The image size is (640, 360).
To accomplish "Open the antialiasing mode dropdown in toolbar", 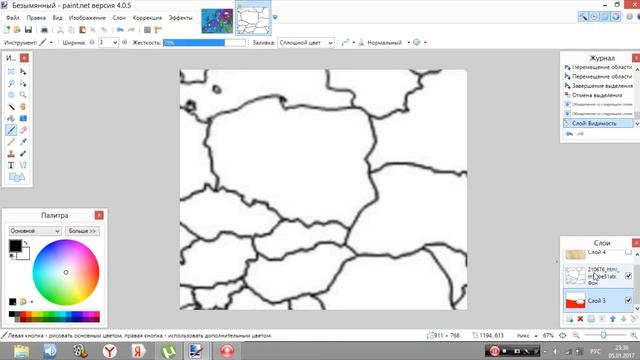I will (x=353, y=42).
